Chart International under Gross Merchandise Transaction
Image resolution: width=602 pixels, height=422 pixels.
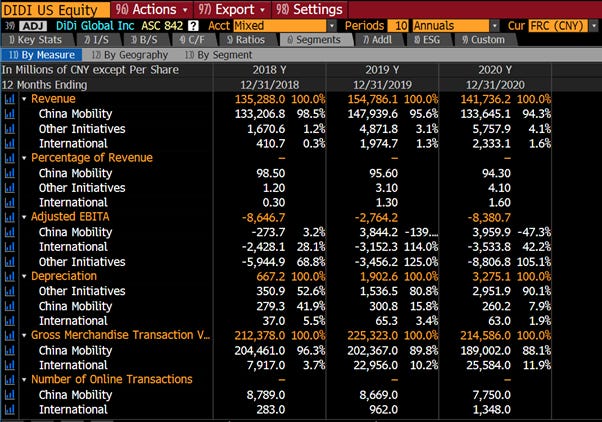10,365
